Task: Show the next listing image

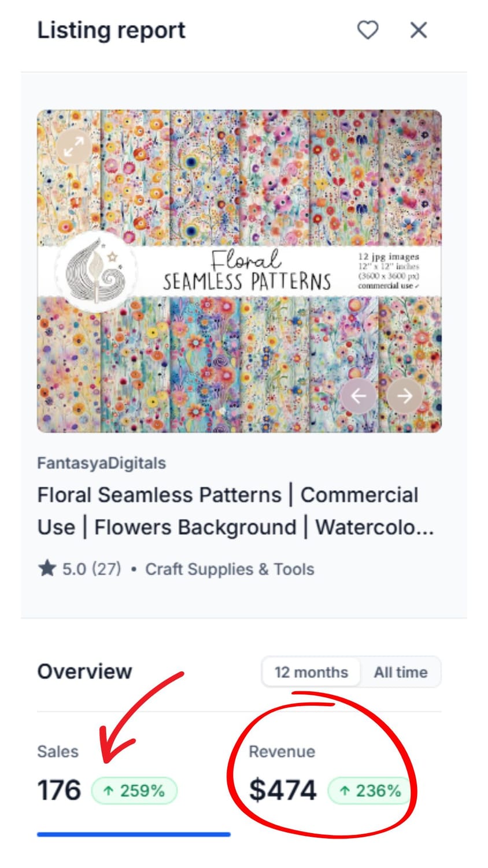Action: (x=404, y=396)
